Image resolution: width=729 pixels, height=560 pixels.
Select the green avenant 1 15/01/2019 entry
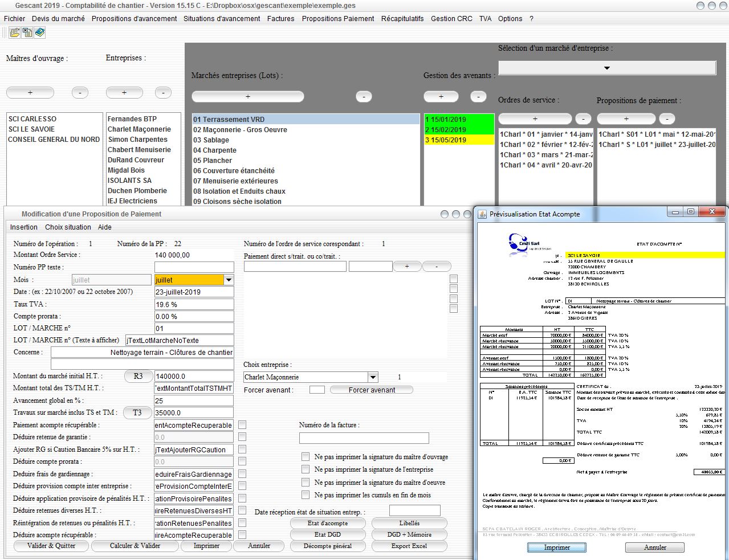click(459, 120)
